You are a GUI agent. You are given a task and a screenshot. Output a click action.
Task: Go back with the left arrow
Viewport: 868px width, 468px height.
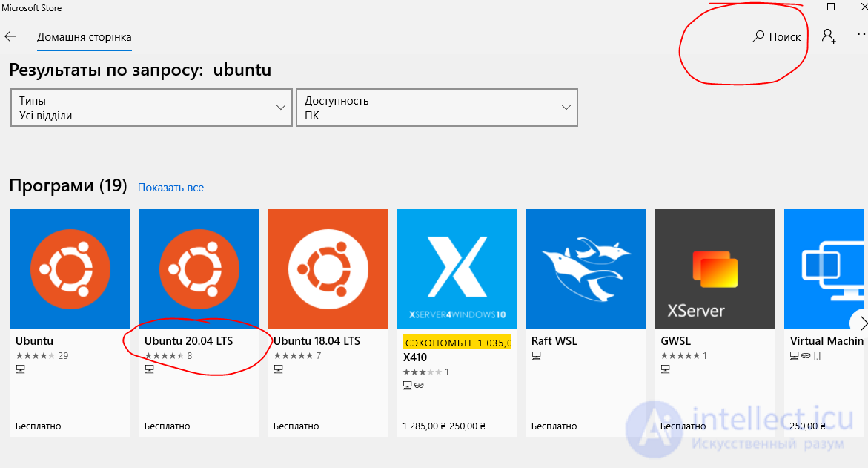[x=10, y=36]
